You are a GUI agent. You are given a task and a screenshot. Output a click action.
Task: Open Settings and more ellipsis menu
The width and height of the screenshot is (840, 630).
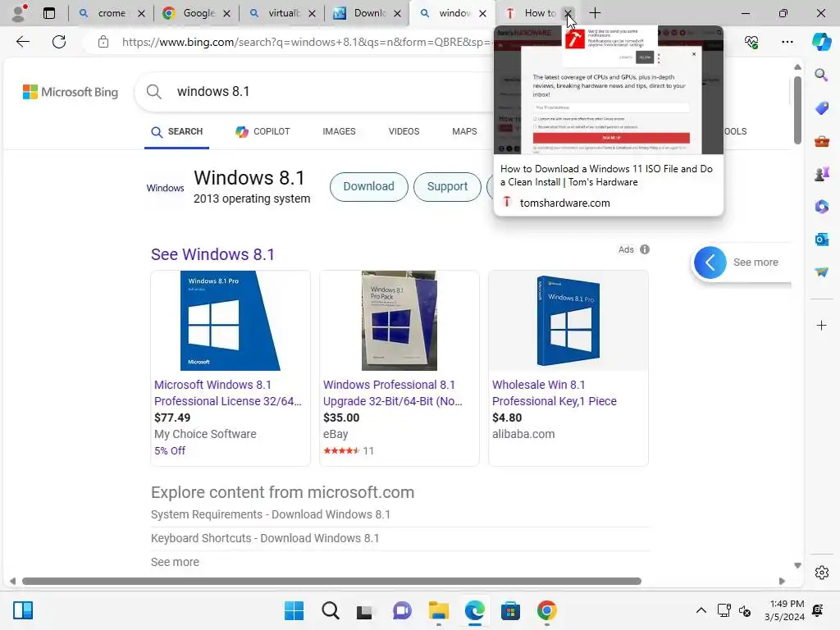click(x=787, y=42)
